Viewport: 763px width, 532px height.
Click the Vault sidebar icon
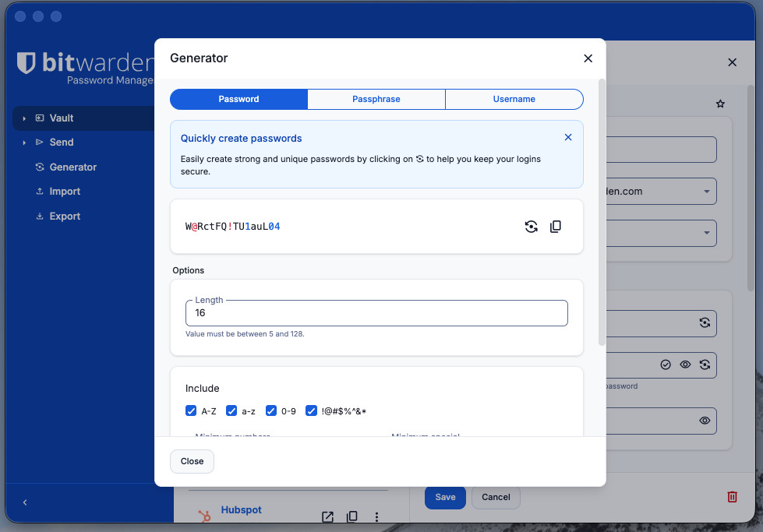[x=40, y=118]
